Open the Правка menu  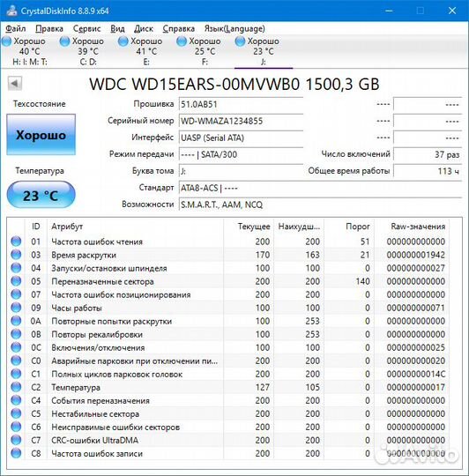(x=49, y=29)
